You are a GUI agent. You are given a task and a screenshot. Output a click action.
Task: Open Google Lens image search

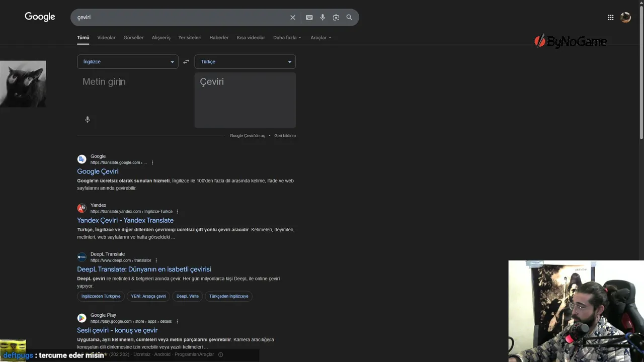tap(336, 18)
